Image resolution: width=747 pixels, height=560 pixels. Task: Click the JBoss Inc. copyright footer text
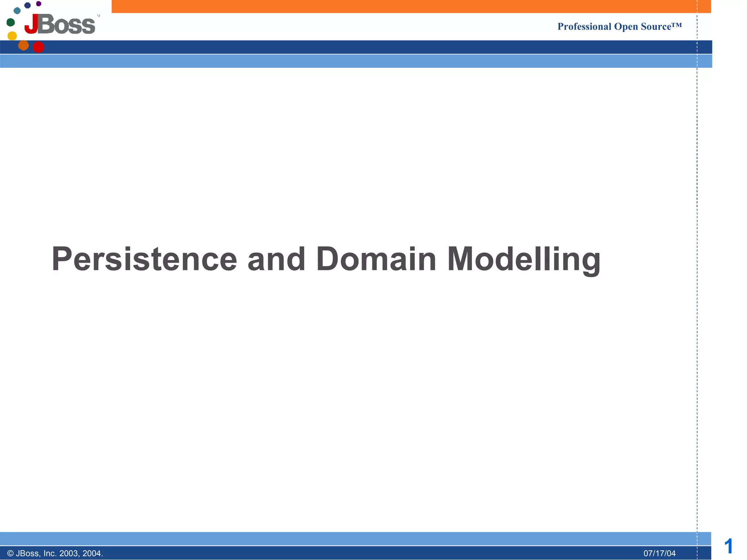[55, 553]
